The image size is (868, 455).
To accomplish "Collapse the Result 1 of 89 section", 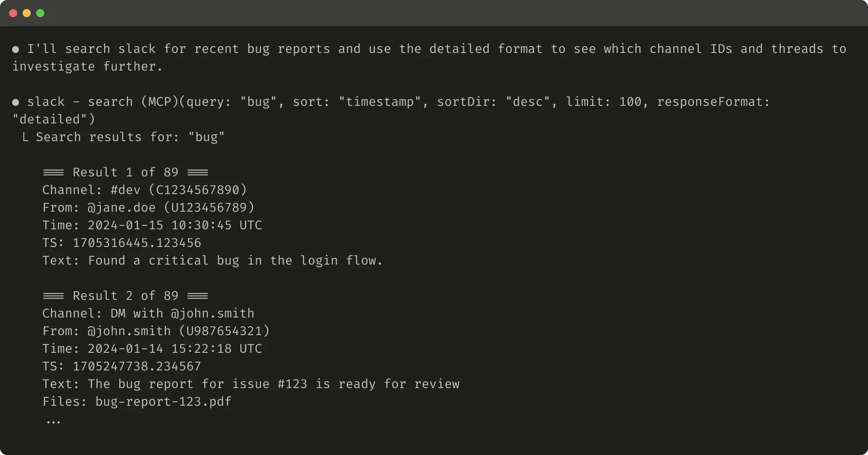I will click(125, 172).
